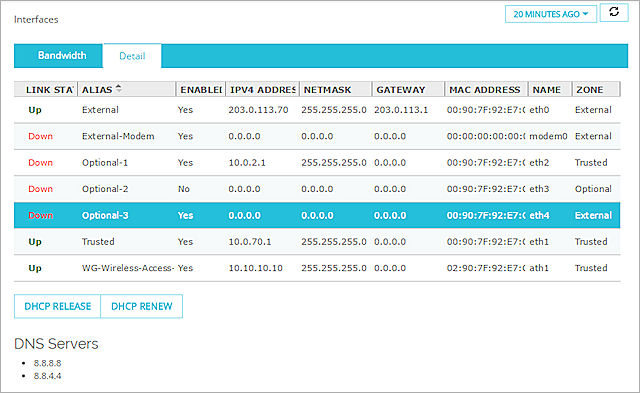The image size is (640, 393).
Task: Click interface name eth2
Action: coord(539,162)
